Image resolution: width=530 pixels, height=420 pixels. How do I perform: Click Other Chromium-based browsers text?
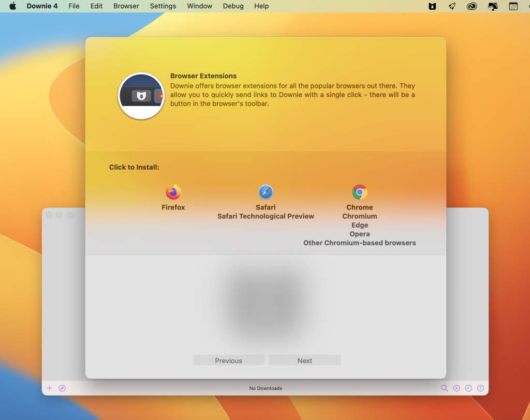tap(360, 243)
